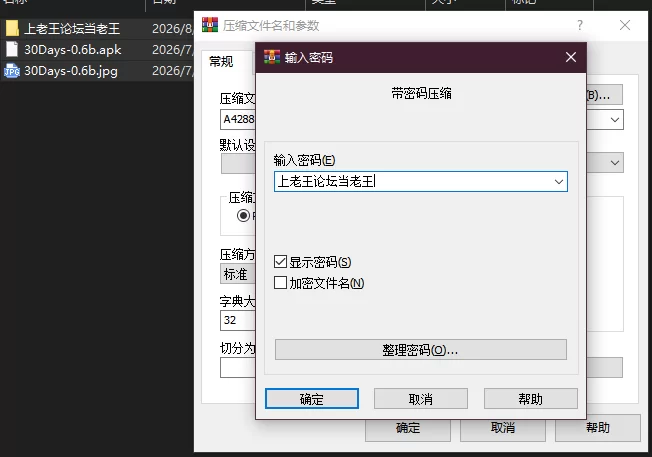Select the 30Days-0.6b.jpg file name
This screenshot has height=457, width=652.
click(x=71, y=71)
